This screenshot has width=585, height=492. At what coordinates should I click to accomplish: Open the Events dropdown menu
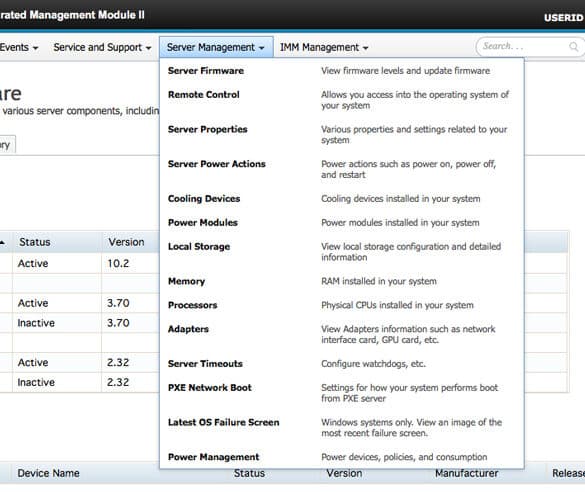click(x=19, y=47)
